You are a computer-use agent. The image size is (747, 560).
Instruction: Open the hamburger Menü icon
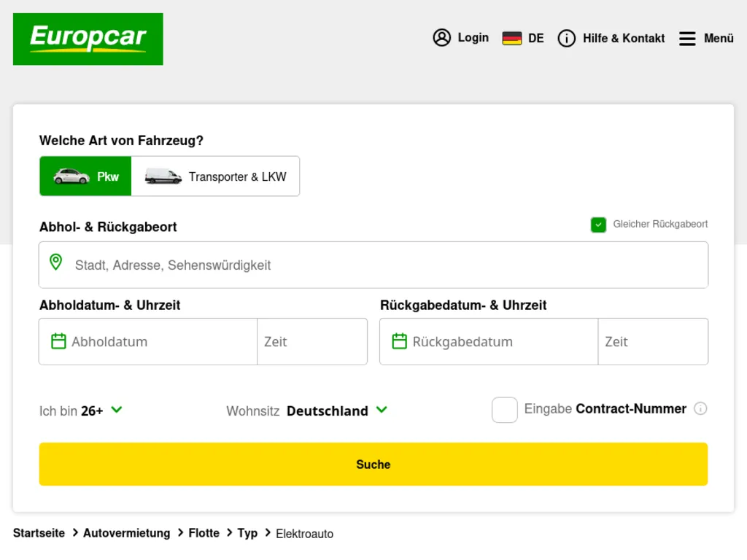pyautogui.click(x=686, y=39)
